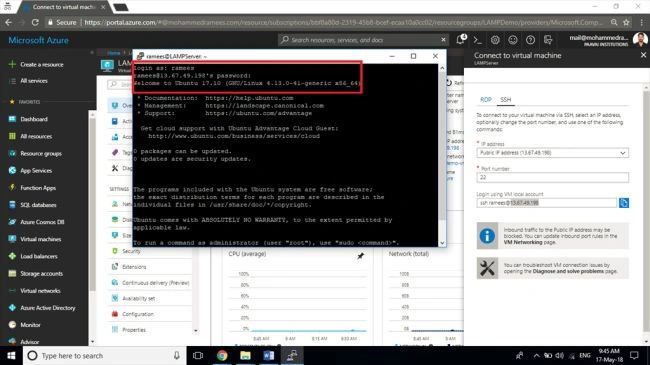The width and height of the screenshot is (650, 365).
Task: Open Extensions in VM settings
Action: coord(134,267)
